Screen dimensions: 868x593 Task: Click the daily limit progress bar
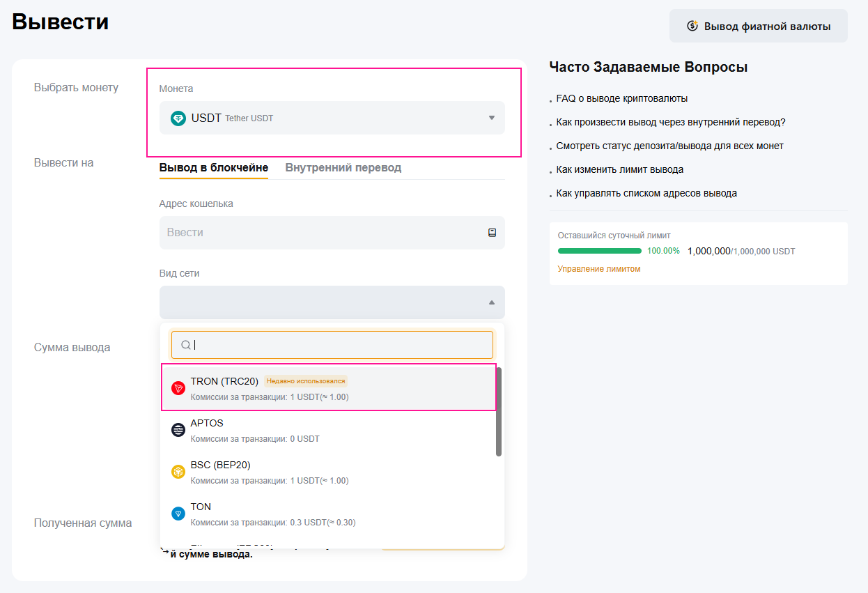[599, 251]
